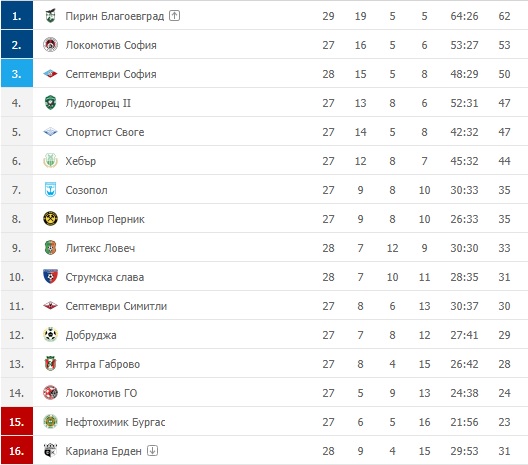Click the Лудогорец II green crest
528x465 pixels.
pyautogui.click(x=50, y=103)
